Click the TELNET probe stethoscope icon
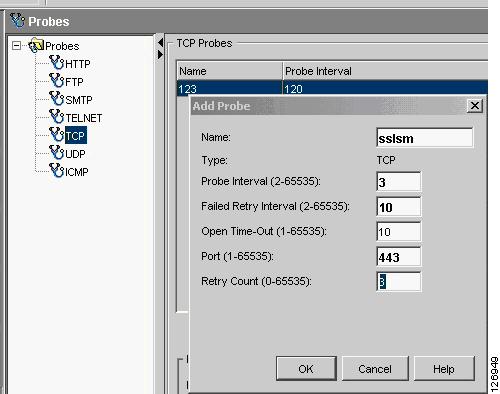The width and height of the screenshot is (500, 394). click(56, 116)
